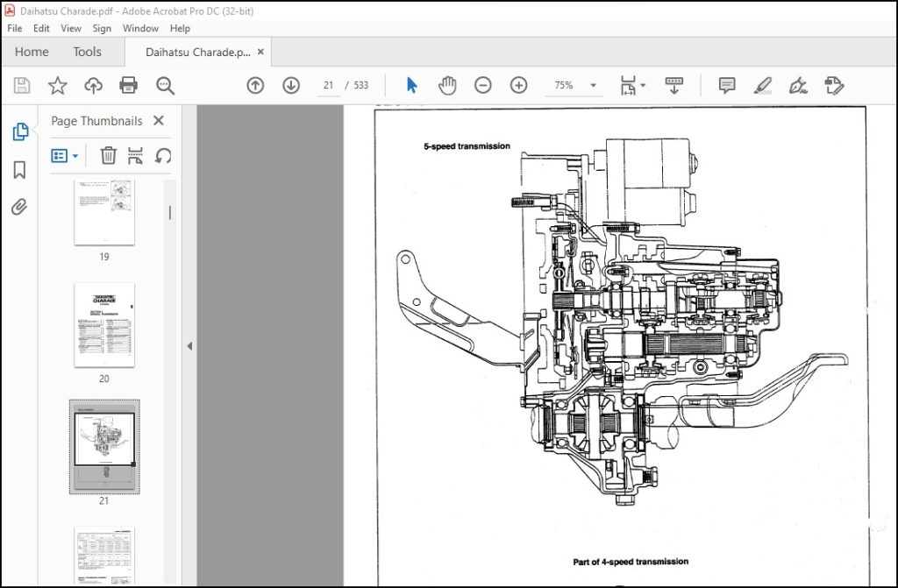Select the arrow Selection tool
Image resolution: width=898 pixels, height=588 pixels.
click(412, 85)
